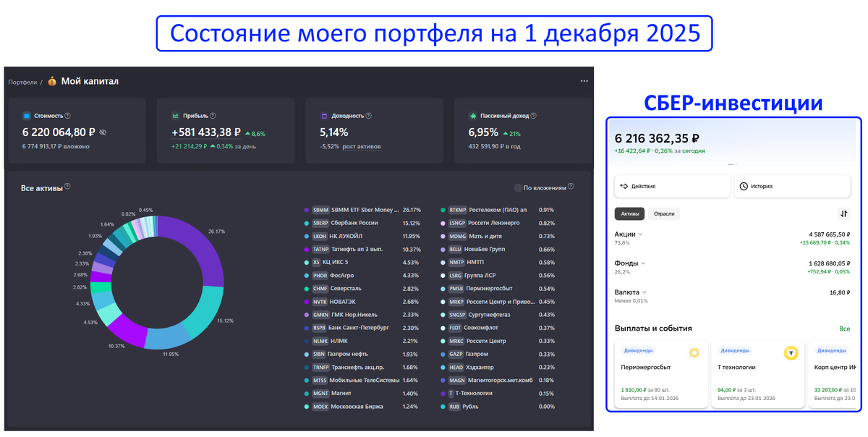Click the Банк Санкт-Петербург row name
The width and height of the screenshot is (868, 437).
tap(359, 328)
